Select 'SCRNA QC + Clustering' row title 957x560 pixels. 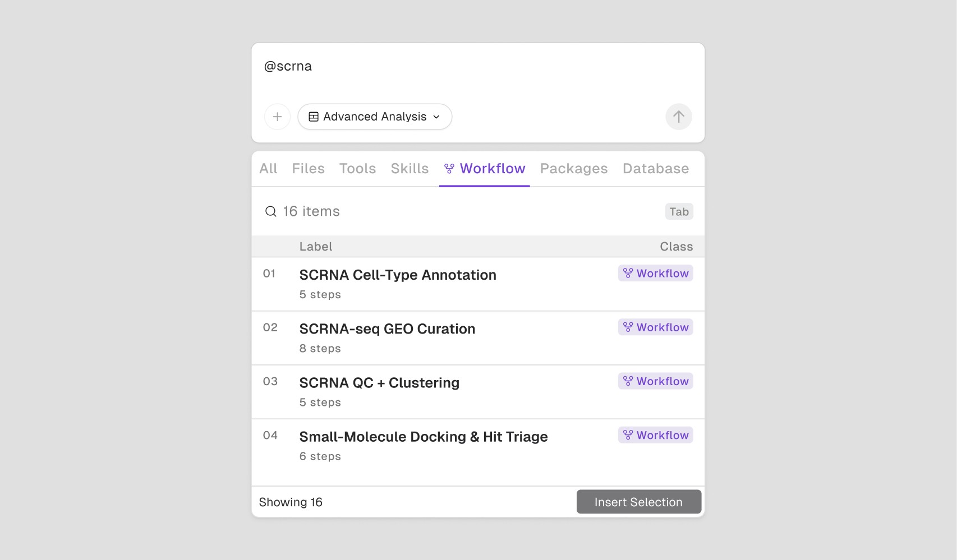379,383
